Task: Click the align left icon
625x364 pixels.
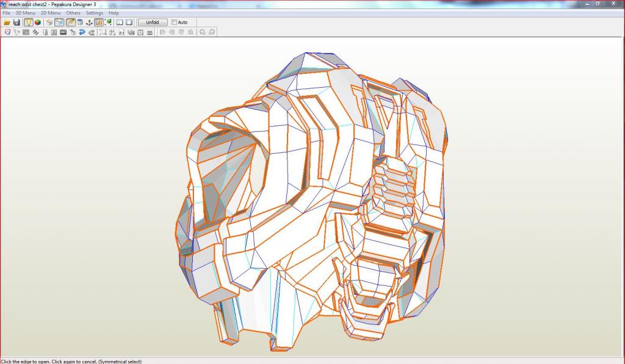Action: 162,32
